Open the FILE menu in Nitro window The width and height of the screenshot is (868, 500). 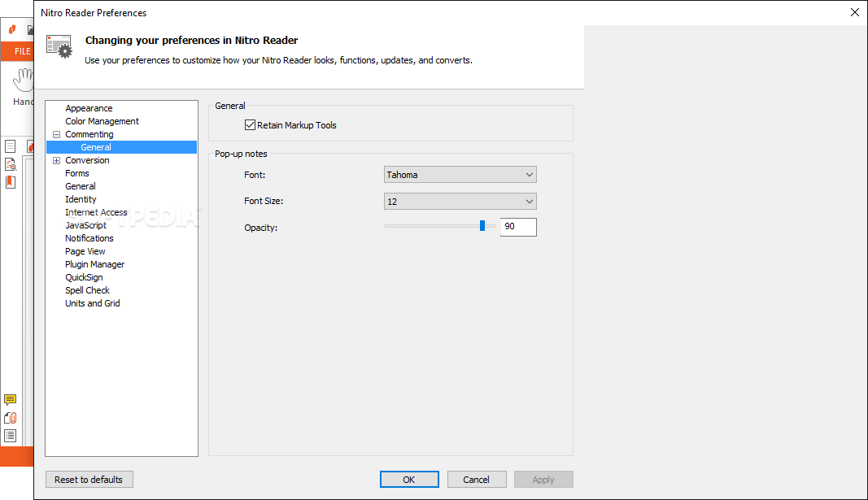[x=19, y=51]
